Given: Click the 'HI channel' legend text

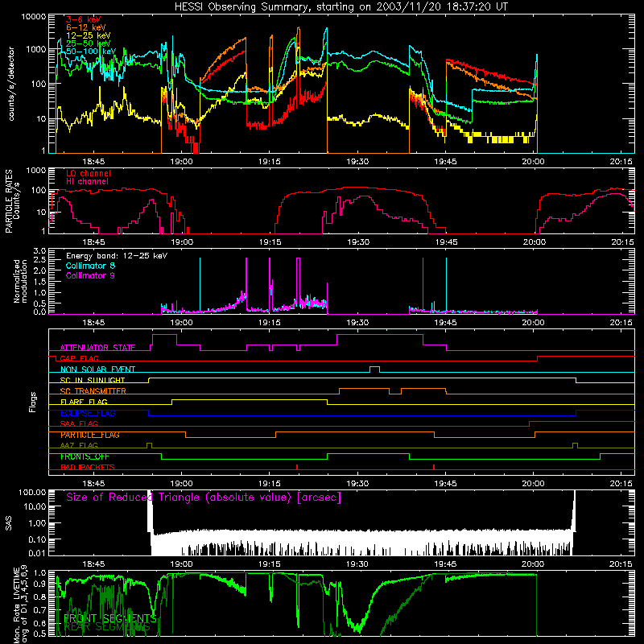Looking at the screenshot, I should tap(87, 182).
